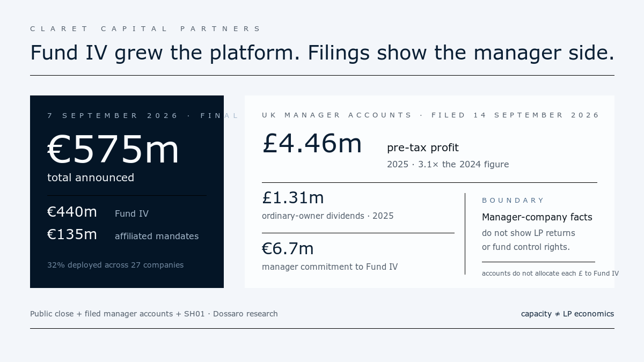Click the 'CLARET CAPITAL PARTNERS' header text
Image resolution: width=644 pixels, height=362 pixels.
click(x=145, y=29)
